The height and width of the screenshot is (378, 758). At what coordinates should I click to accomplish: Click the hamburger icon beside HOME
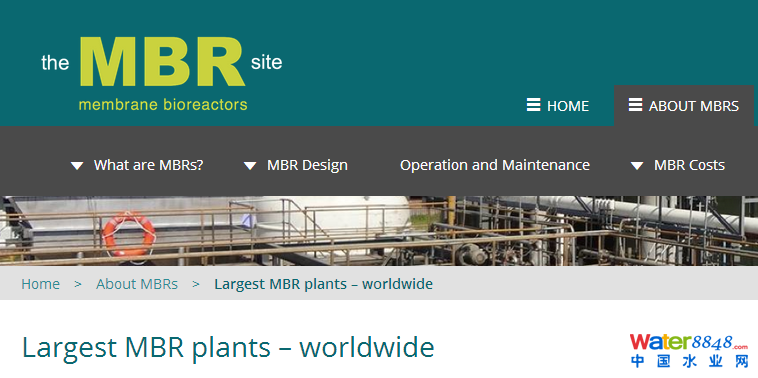coord(533,105)
